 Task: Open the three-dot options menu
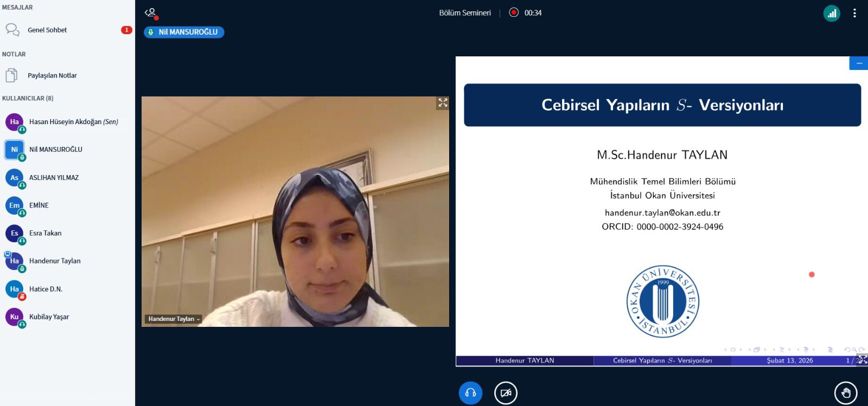tap(854, 14)
